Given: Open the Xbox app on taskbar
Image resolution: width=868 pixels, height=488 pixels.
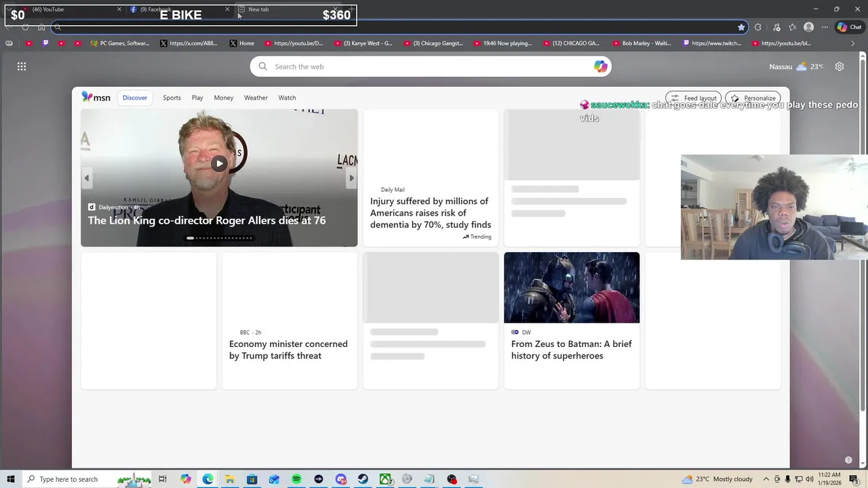Looking at the screenshot, I should [385, 479].
